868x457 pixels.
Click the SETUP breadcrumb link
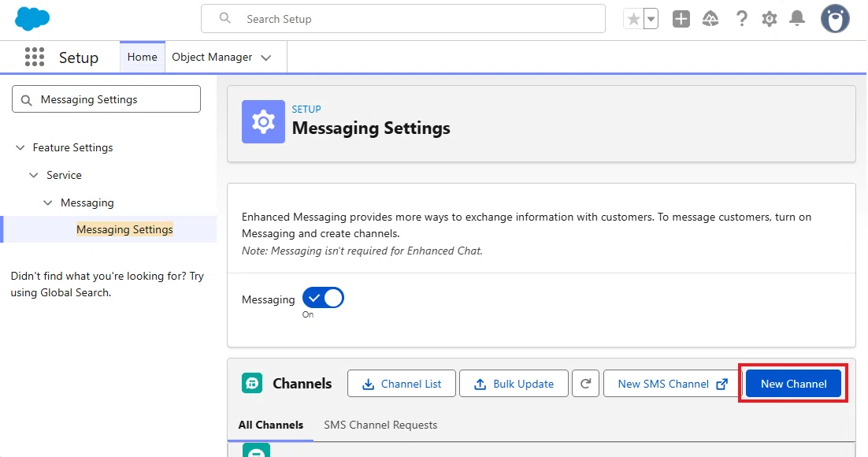(x=306, y=109)
